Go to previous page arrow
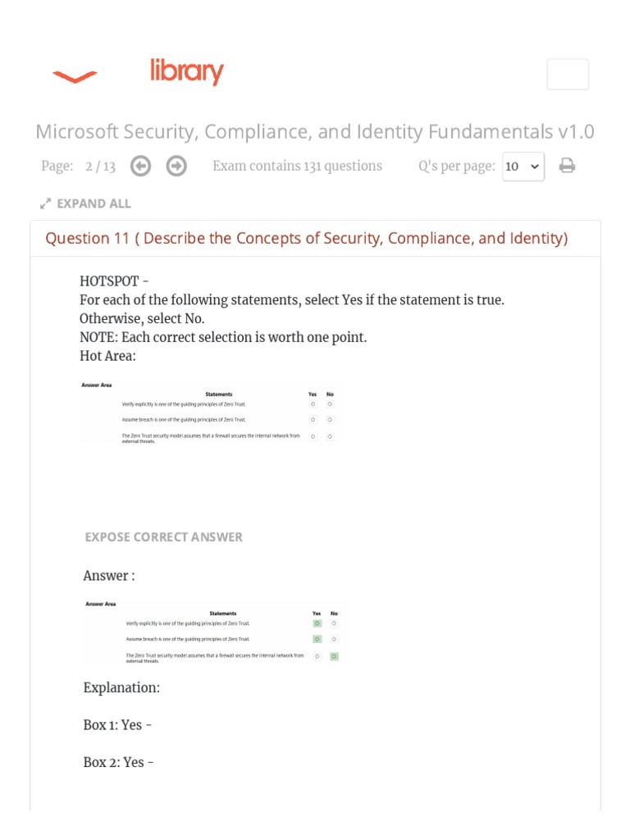 141,167
